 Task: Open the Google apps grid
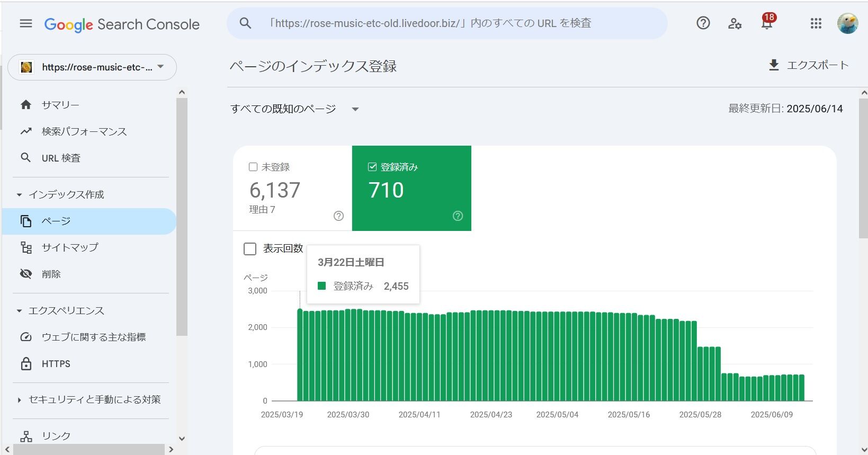pos(816,23)
